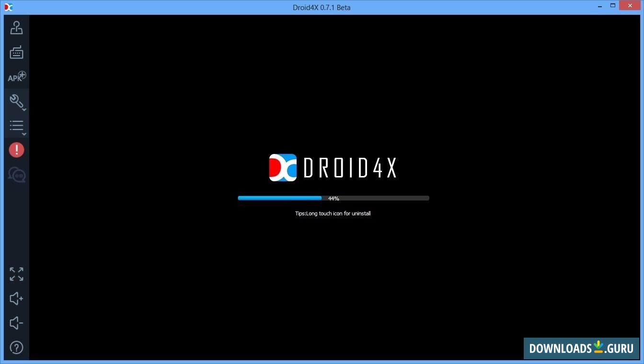Click the Droid4X title bar logo
The width and height of the screenshot is (644, 364).
pyautogui.click(x=8, y=7)
